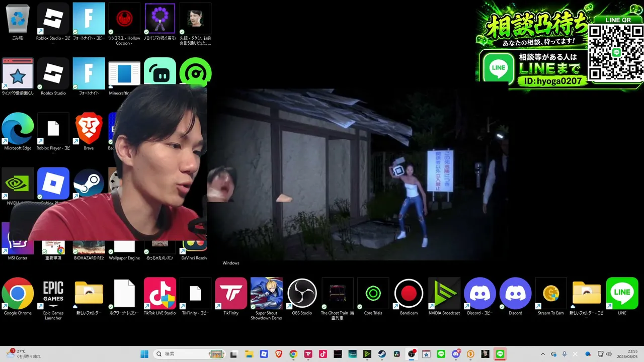Click the Steam icon in the taskbar
Viewport: 644px width, 362px height.
pyautogui.click(x=382, y=354)
